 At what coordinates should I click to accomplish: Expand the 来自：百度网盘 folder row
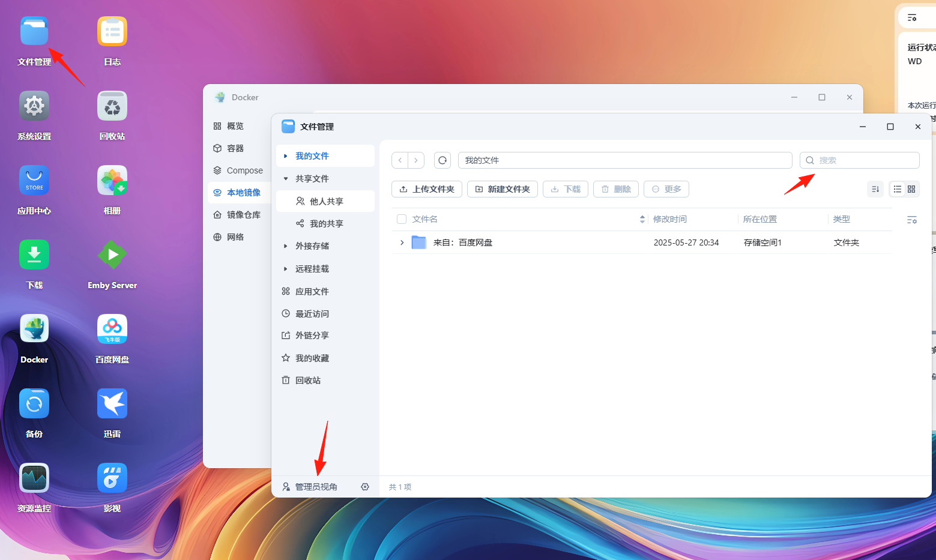point(402,242)
